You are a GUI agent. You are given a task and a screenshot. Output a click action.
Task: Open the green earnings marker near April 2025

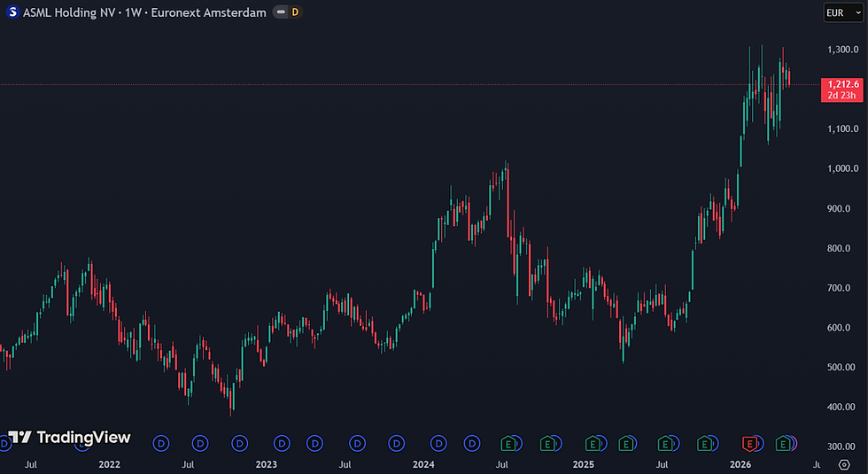[x=626, y=444]
